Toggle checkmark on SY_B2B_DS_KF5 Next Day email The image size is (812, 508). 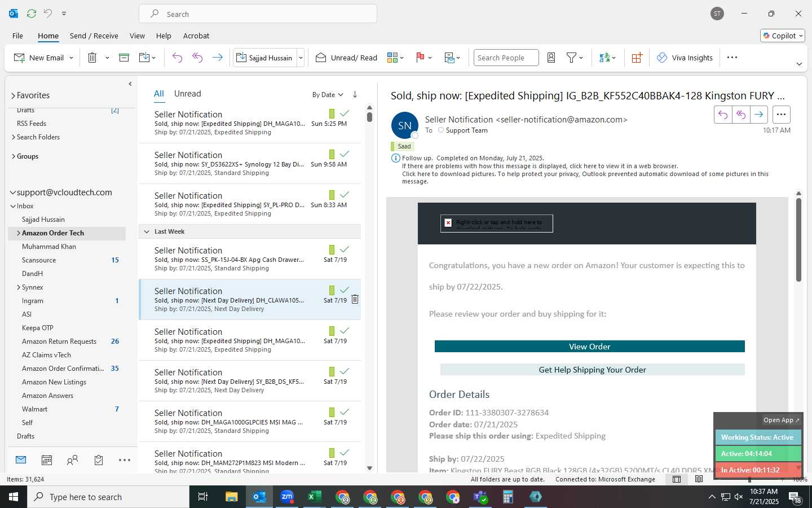pos(345,371)
